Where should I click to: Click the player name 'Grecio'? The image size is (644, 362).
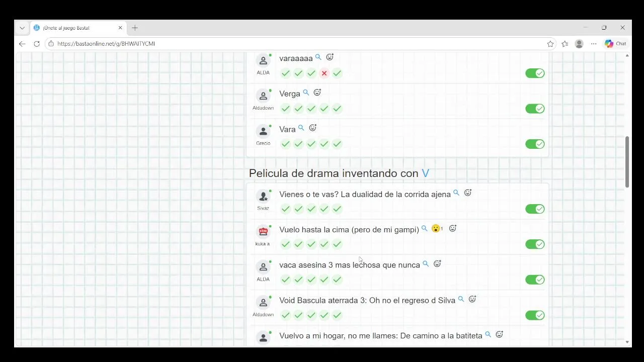pos(263,143)
